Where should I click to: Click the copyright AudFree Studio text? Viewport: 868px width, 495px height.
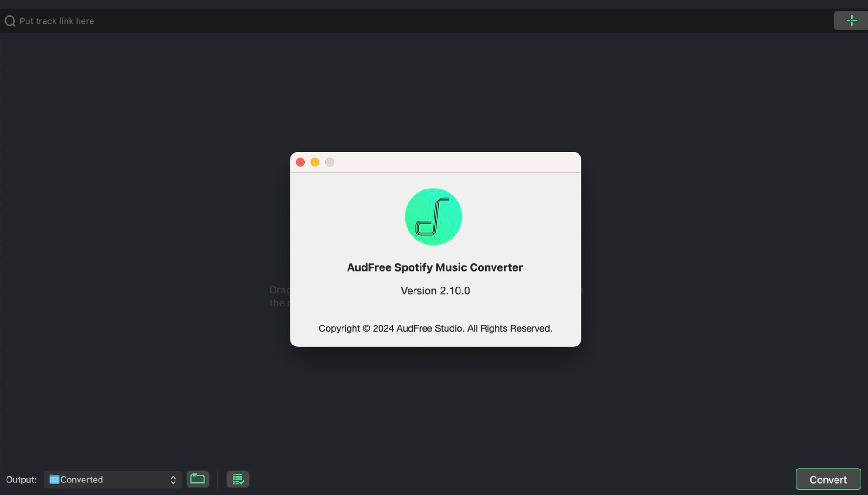click(435, 328)
